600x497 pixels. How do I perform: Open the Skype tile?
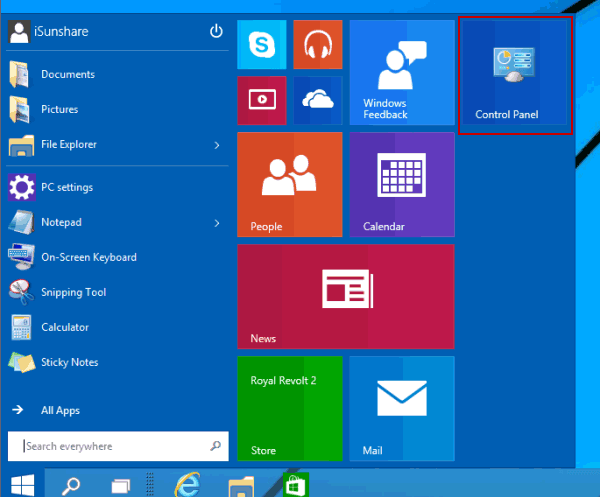pos(262,44)
